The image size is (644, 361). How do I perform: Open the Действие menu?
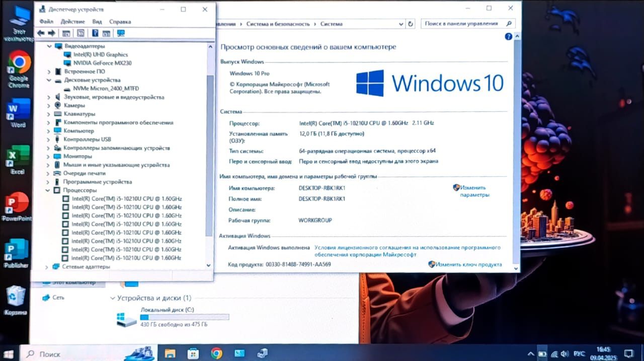click(x=73, y=22)
